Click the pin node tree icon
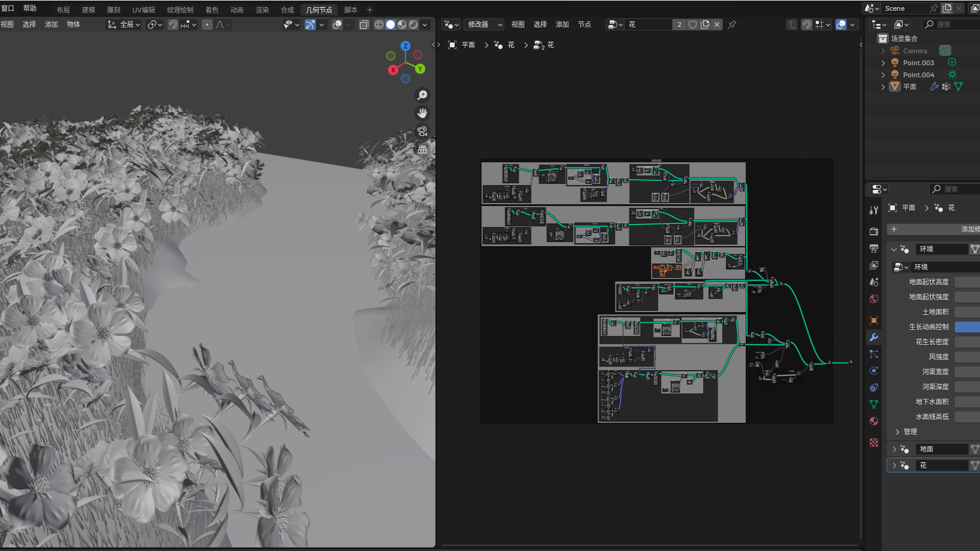This screenshot has height=551, width=980. click(732, 25)
